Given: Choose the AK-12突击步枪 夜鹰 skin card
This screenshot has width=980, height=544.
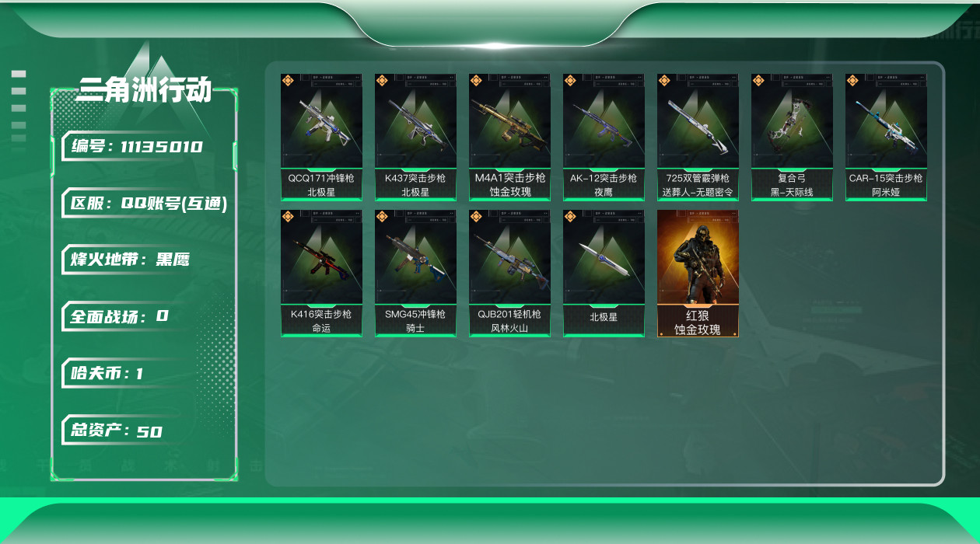Looking at the screenshot, I should tap(604, 138).
